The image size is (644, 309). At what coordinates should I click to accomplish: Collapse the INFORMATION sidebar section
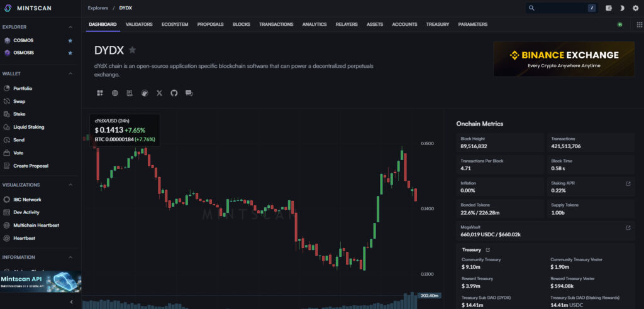coord(70,257)
